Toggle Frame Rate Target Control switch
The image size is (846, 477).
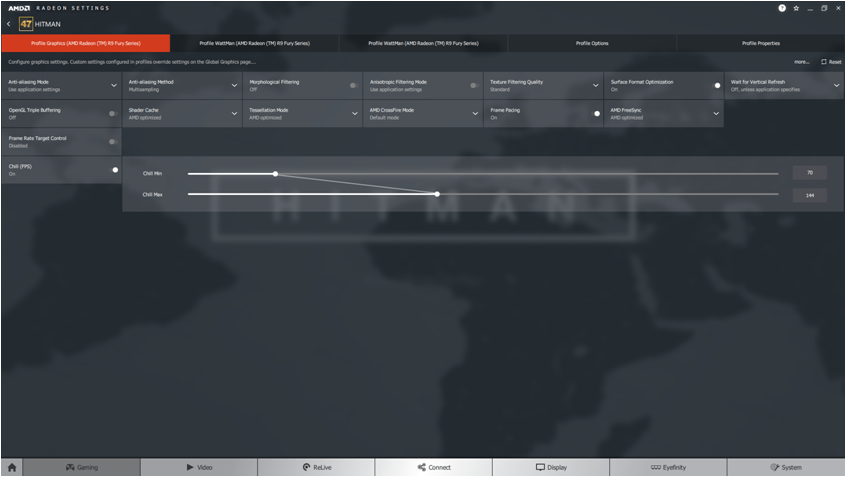(x=113, y=141)
